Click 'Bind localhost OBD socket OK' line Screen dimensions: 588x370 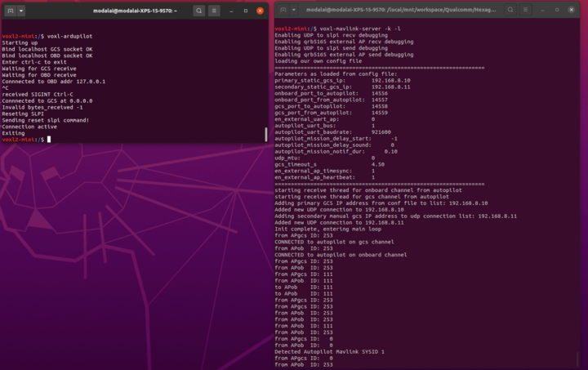click(x=47, y=56)
